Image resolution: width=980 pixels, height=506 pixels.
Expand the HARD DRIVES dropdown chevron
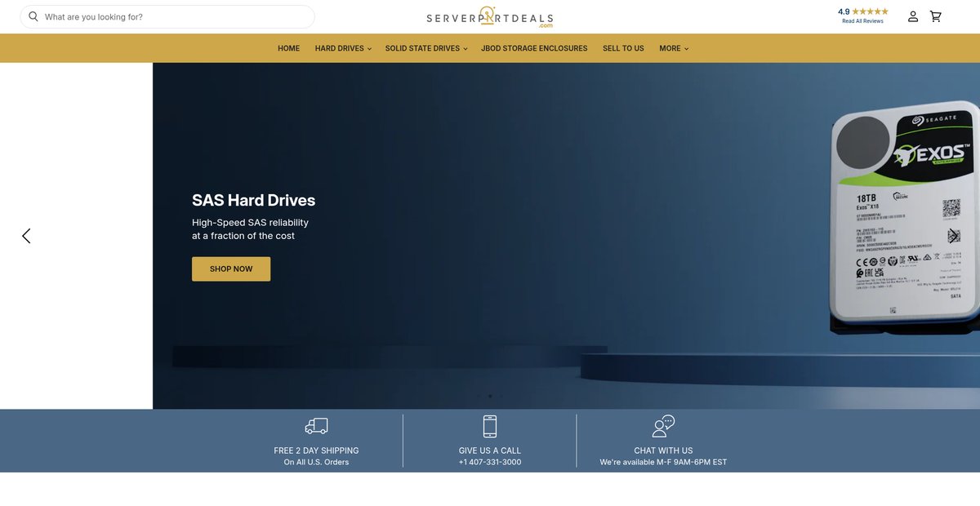pos(369,49)
